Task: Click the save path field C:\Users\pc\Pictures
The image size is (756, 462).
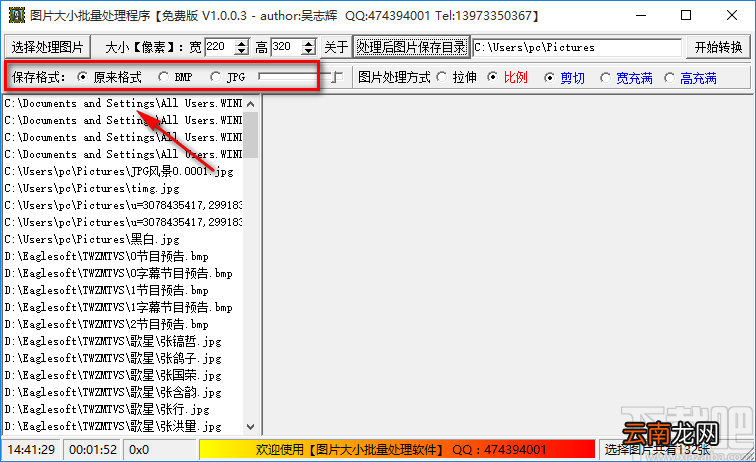Action: pyautogui.click(x=577, y=47)
